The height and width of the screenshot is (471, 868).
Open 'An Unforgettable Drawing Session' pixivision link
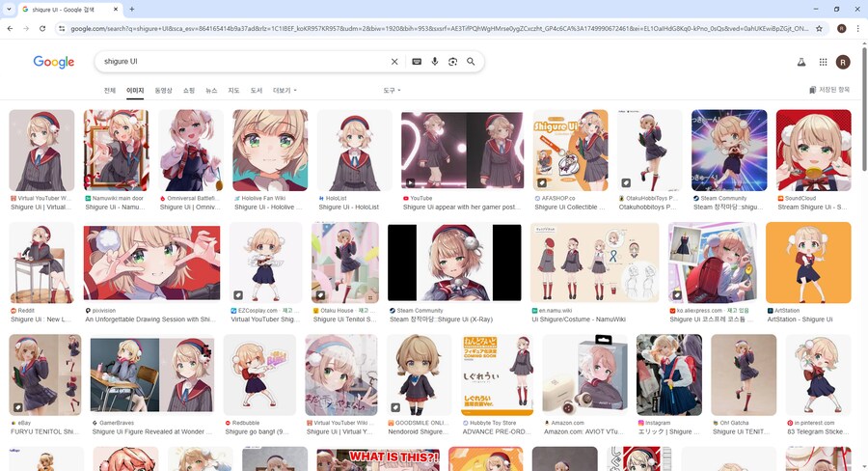pyautogui.click(x=150, y=319)
